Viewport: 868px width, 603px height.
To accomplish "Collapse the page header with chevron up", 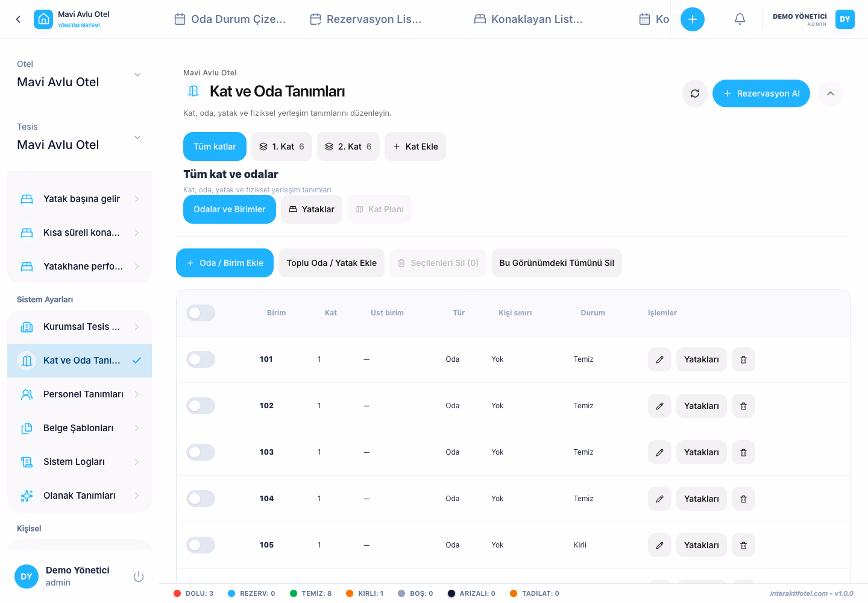I will click(831, 93).
